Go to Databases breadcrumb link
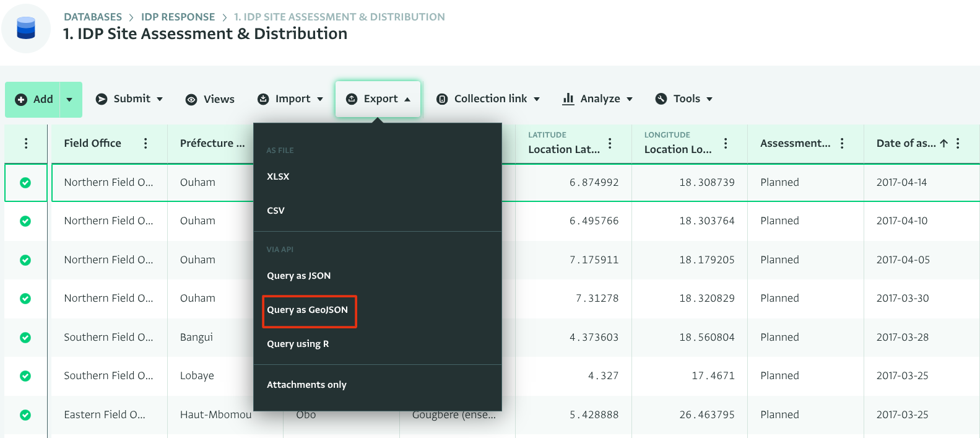980x438 pixels. click(93, 17)
